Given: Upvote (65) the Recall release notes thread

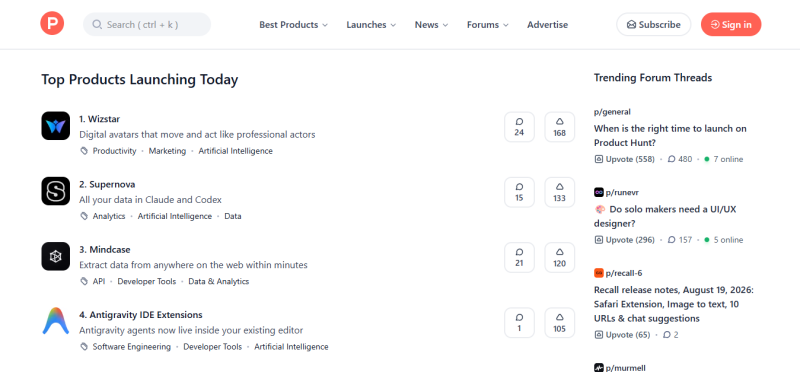Looking at the screenshot, I should tap(622, 335).
